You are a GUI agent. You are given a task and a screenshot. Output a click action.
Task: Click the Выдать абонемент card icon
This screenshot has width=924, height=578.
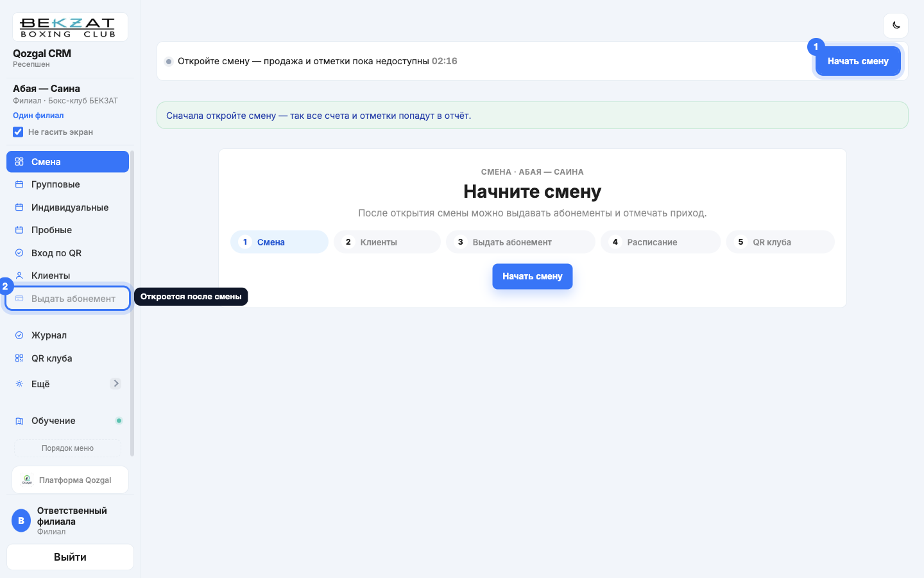click(19, 299)
